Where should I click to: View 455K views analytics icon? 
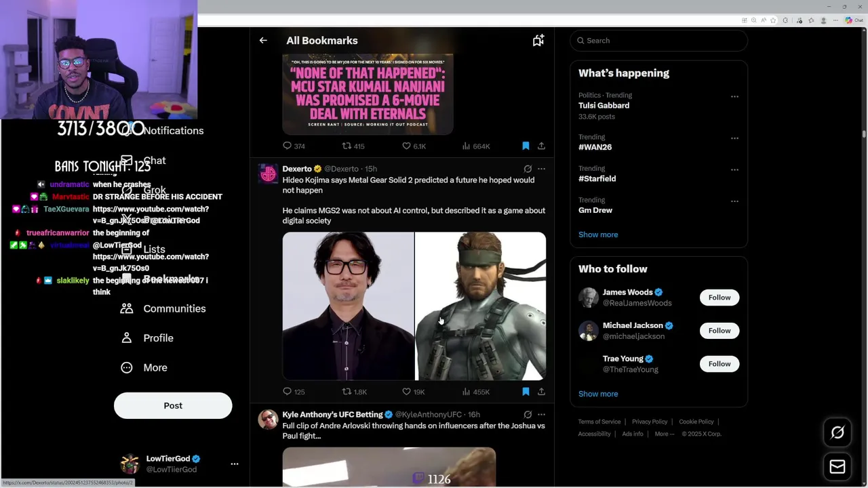point(466,391)
